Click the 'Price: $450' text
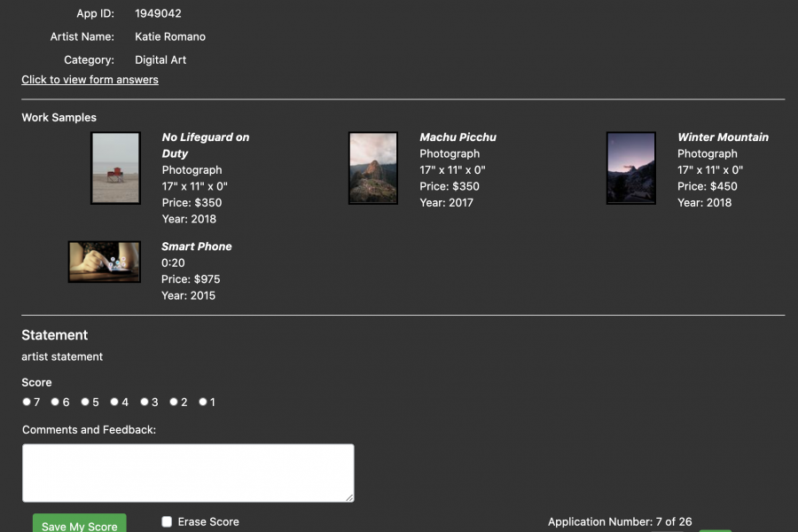 [708, 186]
